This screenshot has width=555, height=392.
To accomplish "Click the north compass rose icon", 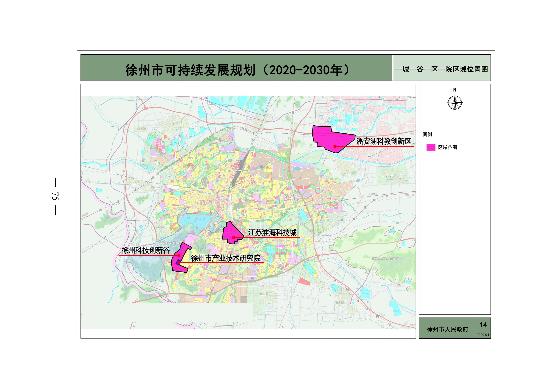I will point(455,103).
